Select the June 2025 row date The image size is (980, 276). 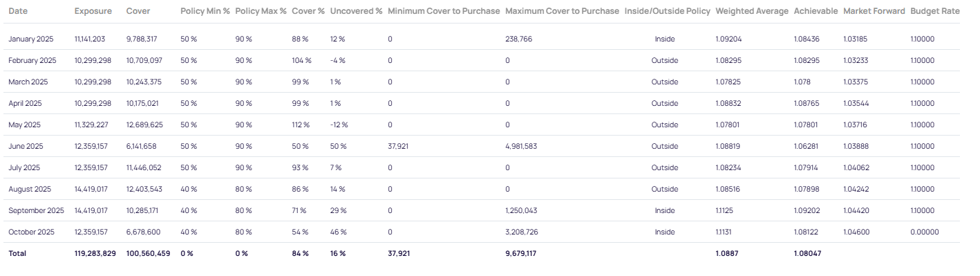tap(26, 146)
